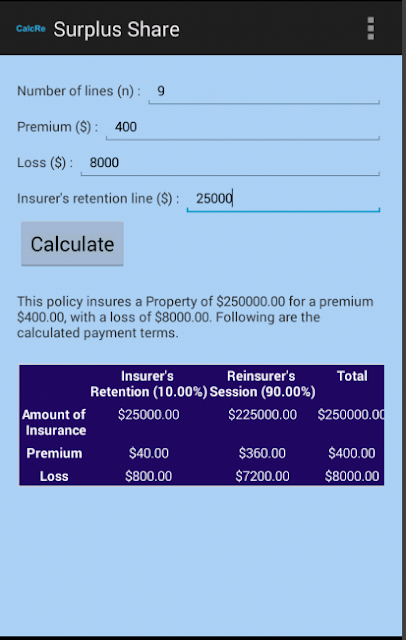Click the Reinsurer's Session (90.00%) column header

(262, 384)
